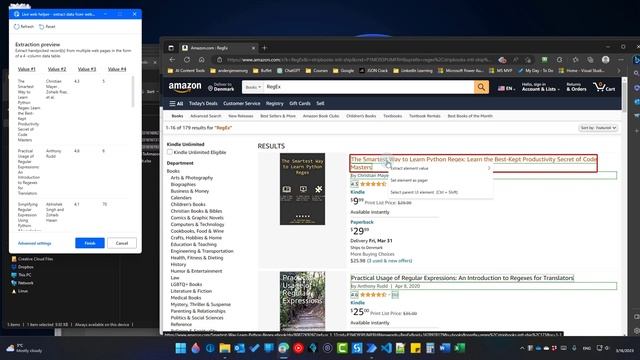Open Visual Studio Code from the taskbar

pyautogui.click(x=386, y=348)
